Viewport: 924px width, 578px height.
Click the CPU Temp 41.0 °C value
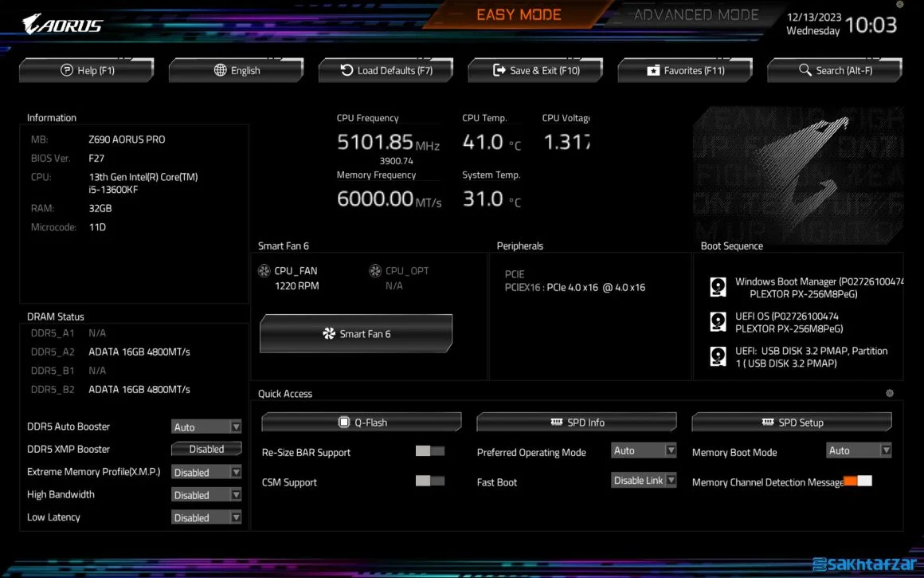point(491,142)
